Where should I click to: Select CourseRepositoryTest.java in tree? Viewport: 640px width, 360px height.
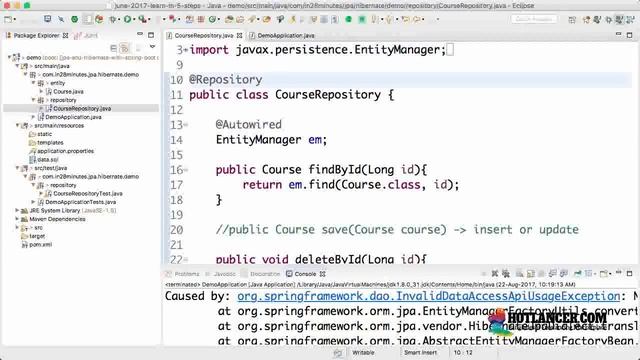pyautogui.click(x=88, y=193)
